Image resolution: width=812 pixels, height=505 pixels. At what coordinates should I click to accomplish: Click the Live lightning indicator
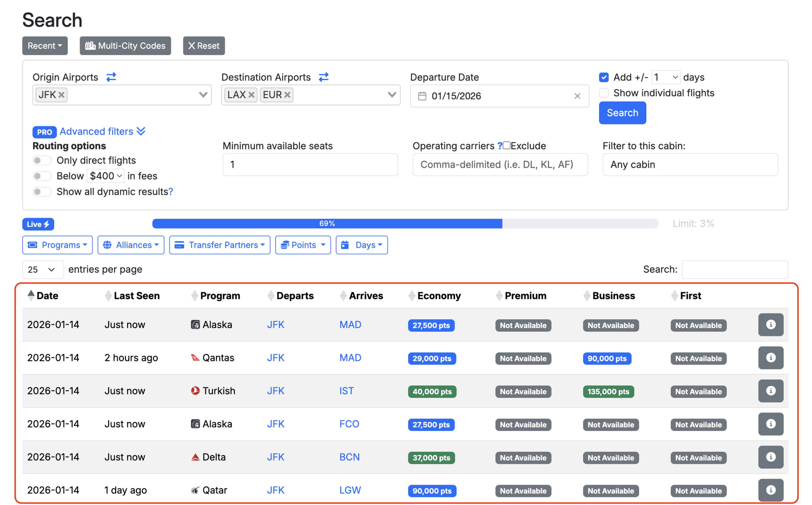pos(38,224)
